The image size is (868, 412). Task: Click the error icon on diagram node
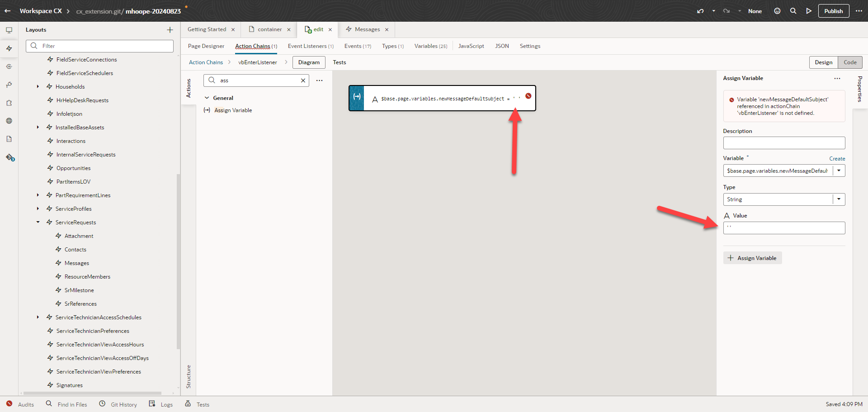[x=528, y=96]
